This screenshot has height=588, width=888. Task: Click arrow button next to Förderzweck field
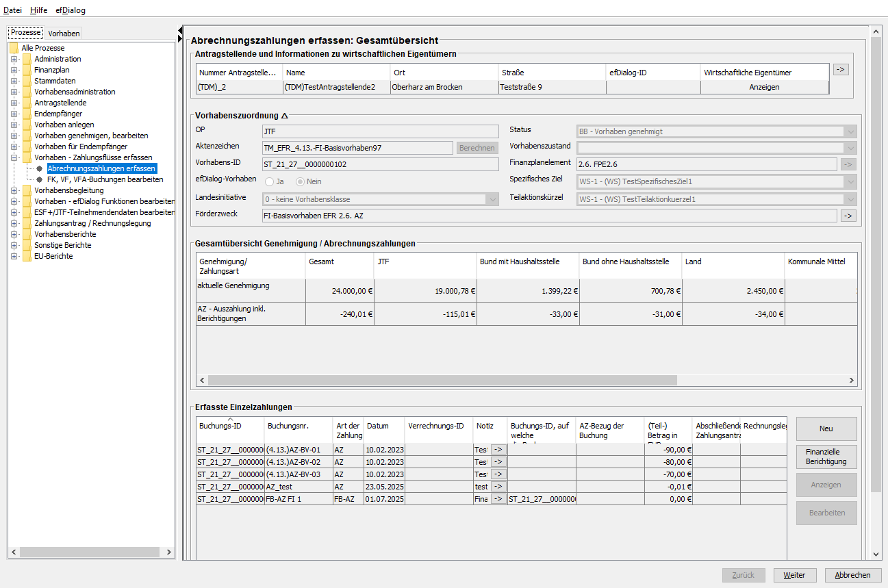point(848,216)
